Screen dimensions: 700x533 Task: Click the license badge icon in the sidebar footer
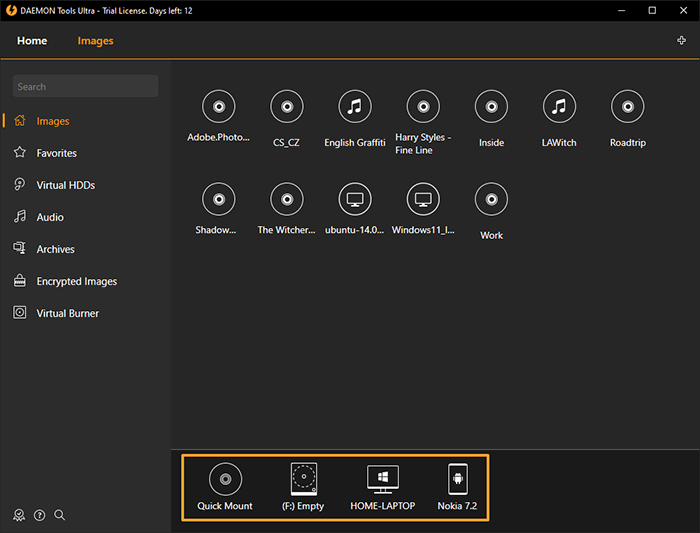[19, 515]
